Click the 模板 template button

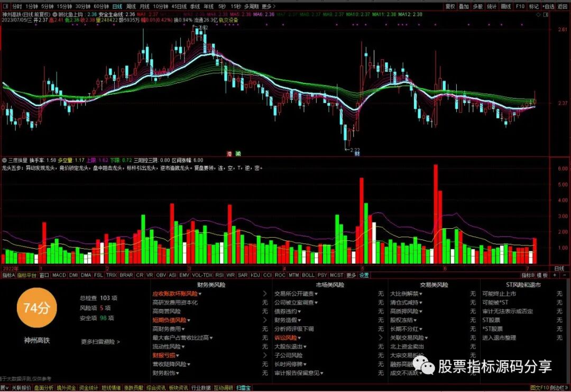542,275
